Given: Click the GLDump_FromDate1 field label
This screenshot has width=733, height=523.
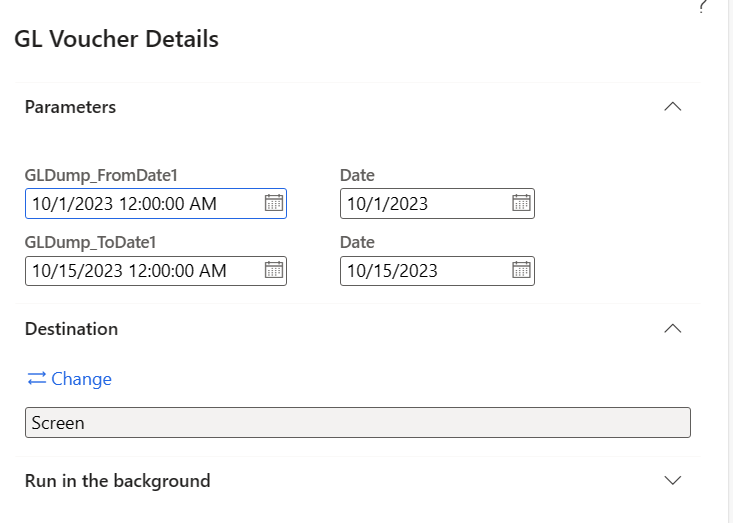Looking at the screenshot, I should tap(101, 176).
